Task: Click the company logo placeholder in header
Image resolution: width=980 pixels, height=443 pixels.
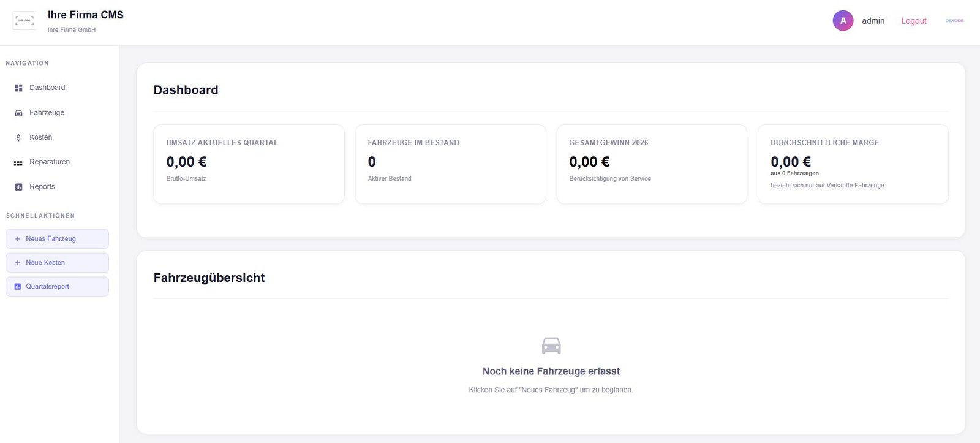Action: click(x=24, y=20)
